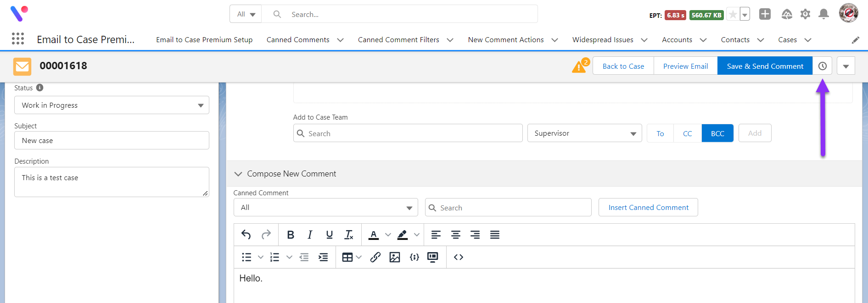Center align text

pos(455,235)
